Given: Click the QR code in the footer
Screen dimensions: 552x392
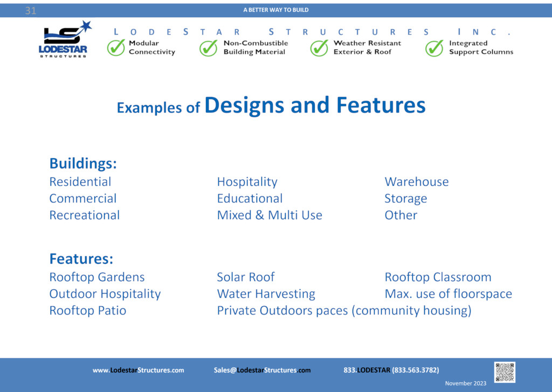Looking at the screenshot, I should click(x=505, y=372).
